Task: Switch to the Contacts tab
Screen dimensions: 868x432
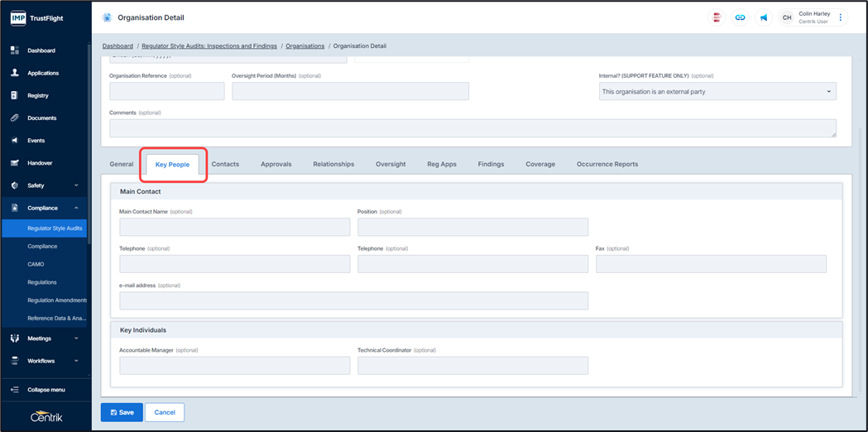Action: pos(225,164)
